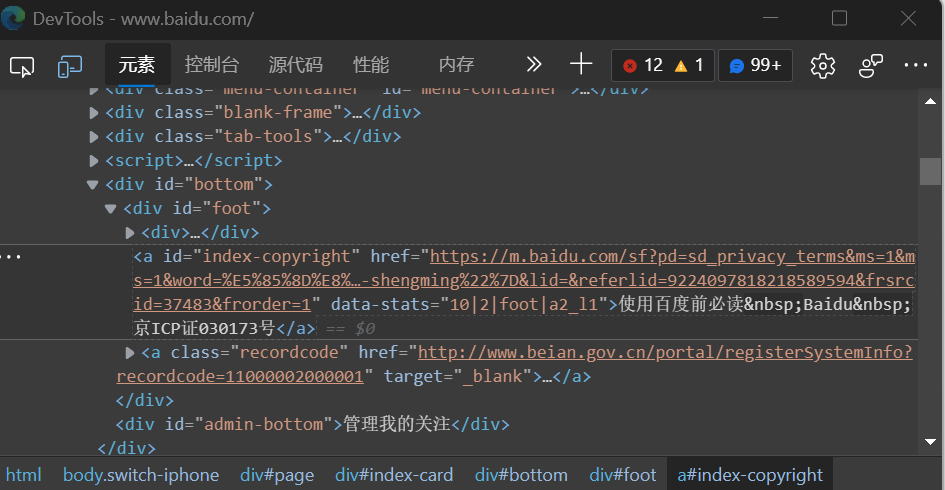Minimize the DevTools window
The height and width of the screenshot is (490, 945).
click(x=770, y=18)
